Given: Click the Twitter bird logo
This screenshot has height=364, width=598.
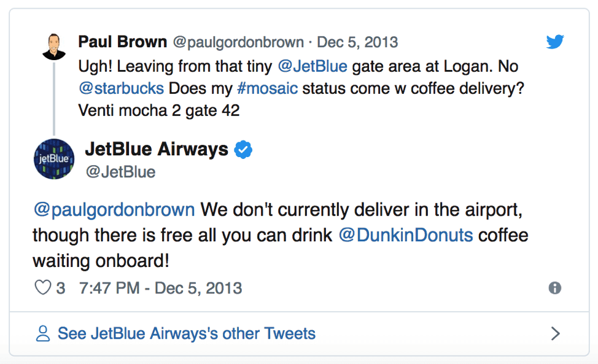Looking at the screenshot, I should pos(554,42).
